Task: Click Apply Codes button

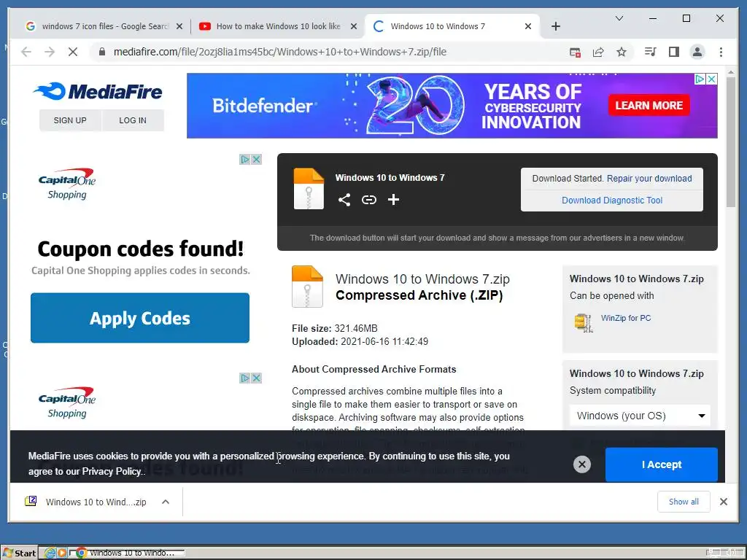Action: coord(140,318)
